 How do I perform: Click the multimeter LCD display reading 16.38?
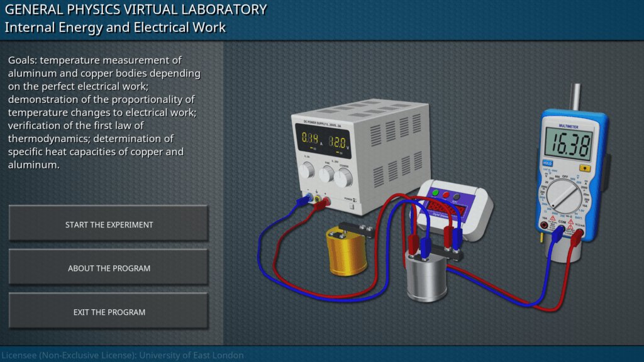point(567,146)
